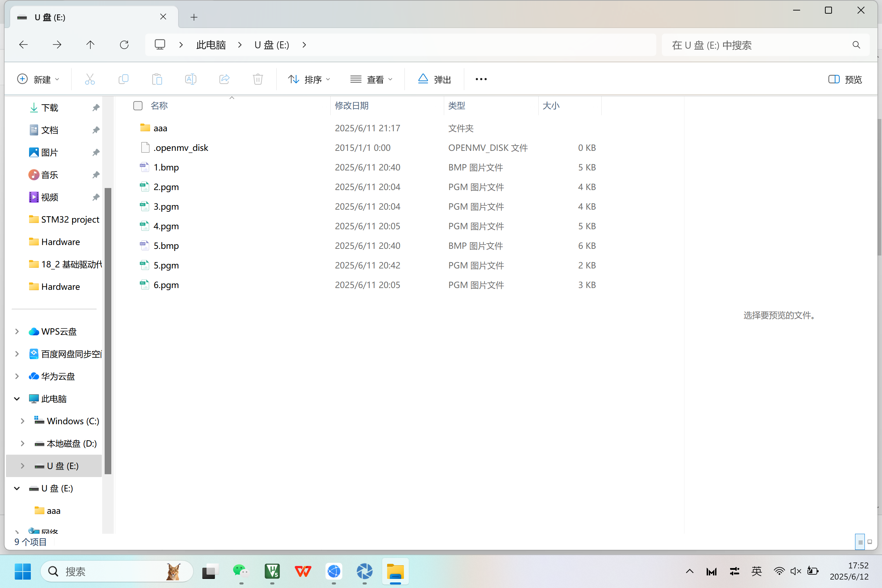Open WPS Office from the taskbar
Viewport: 882px width, 588px height.
[303, 571]
